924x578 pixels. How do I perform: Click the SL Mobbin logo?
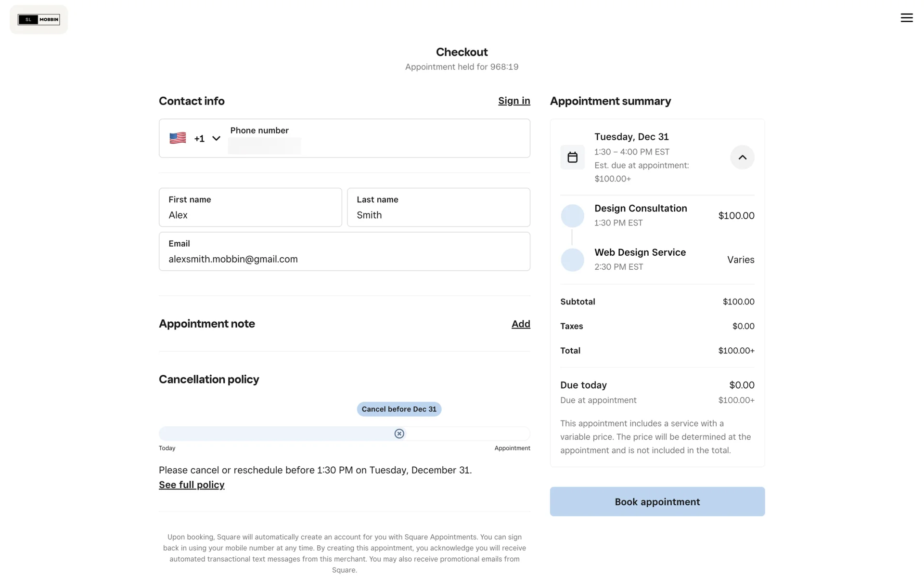(x=39, y=20)
